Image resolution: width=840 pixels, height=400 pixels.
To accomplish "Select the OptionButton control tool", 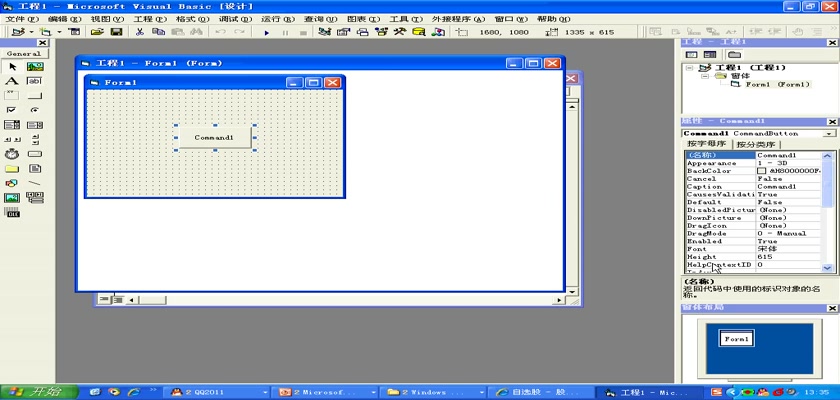I will 34,110.
